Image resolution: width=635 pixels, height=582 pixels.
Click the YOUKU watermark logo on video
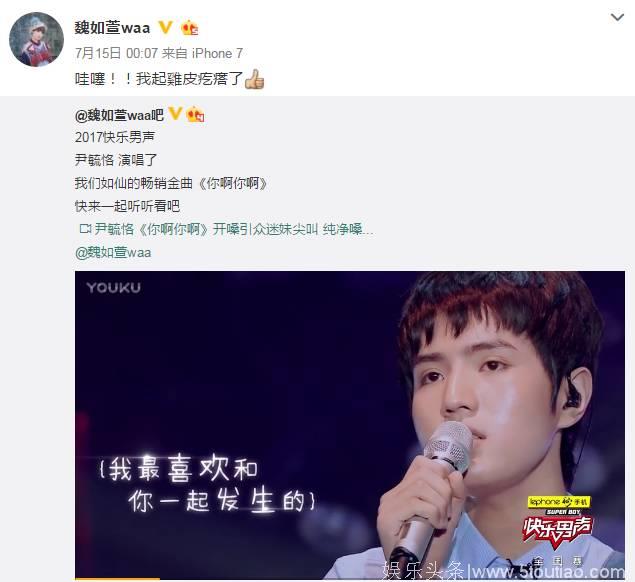pyautogui.click(x=113, y=288)
